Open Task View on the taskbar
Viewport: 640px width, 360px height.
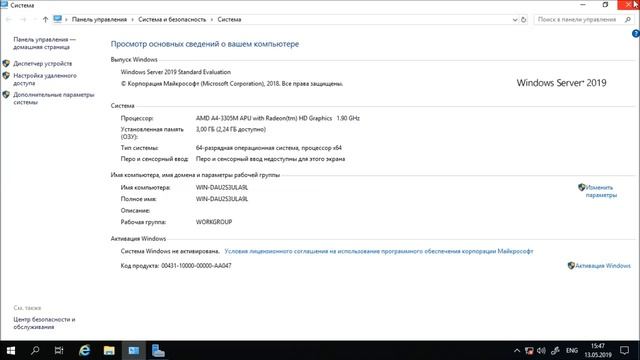click(x=59, y=351)
